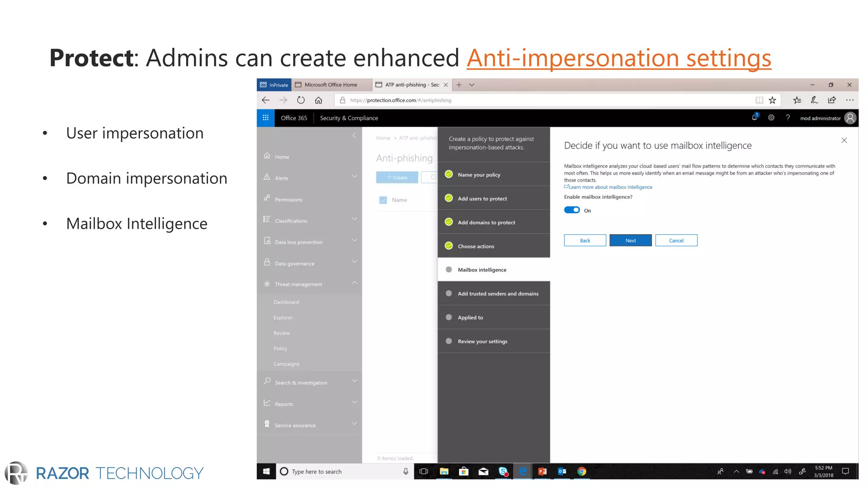
Task: Click the share page icon
Action: click(x=832, y=100)
